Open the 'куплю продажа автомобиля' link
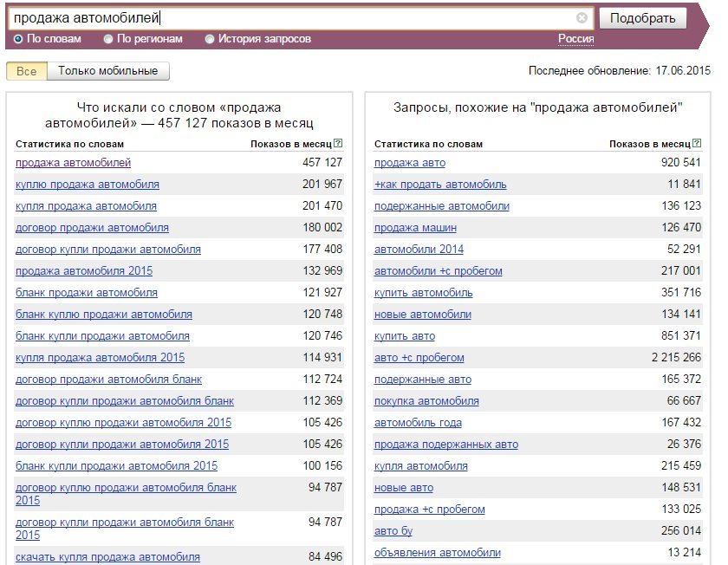Image resolution: width=728 pixels, height=565 pixels. [x=88, y=185]
